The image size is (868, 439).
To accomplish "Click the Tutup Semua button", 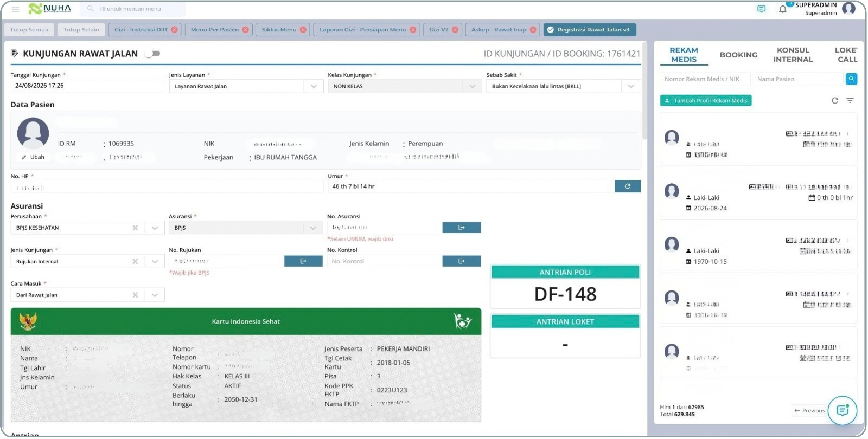I will (29, 30).
